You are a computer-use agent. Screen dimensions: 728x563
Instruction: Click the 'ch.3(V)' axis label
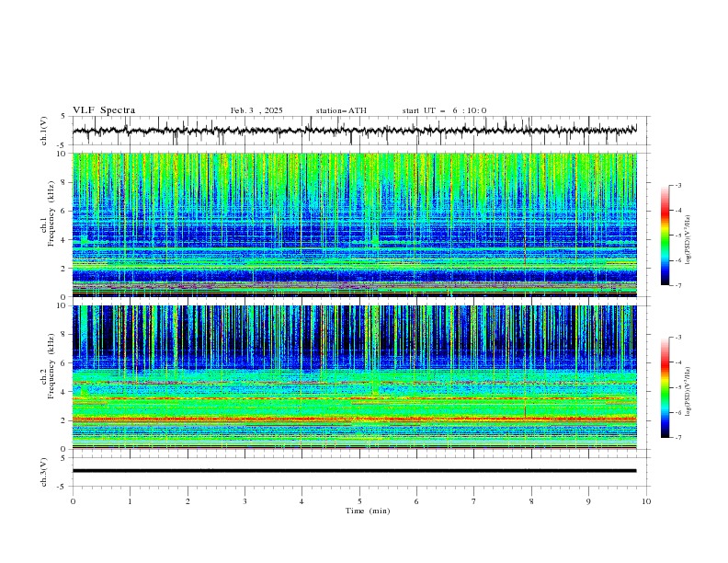click(44, 472)
